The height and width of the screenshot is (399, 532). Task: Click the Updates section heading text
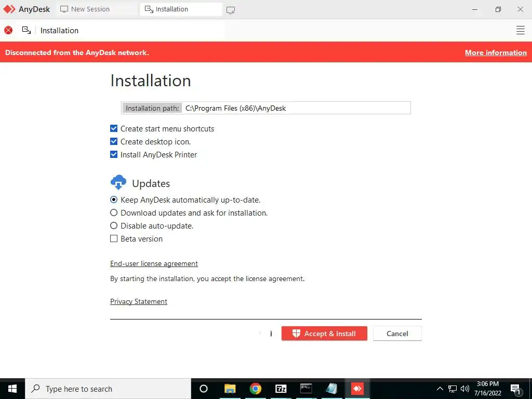(x=151, y=183)
